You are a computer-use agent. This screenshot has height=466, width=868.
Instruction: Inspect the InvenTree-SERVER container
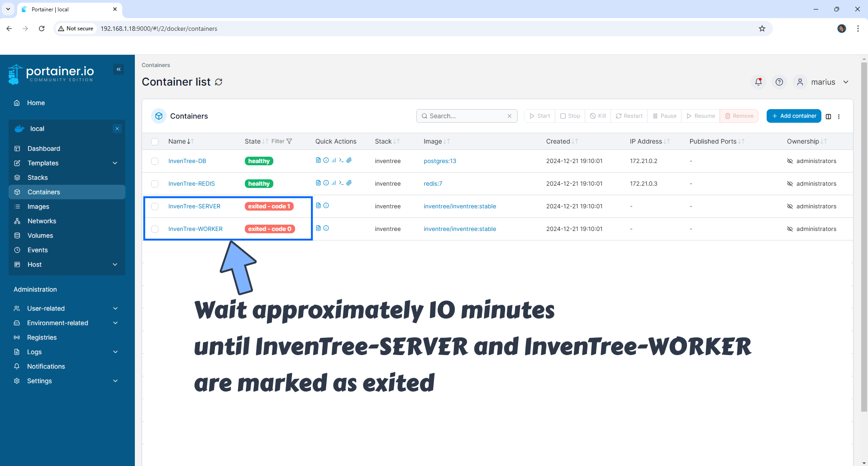click(326, 206)
